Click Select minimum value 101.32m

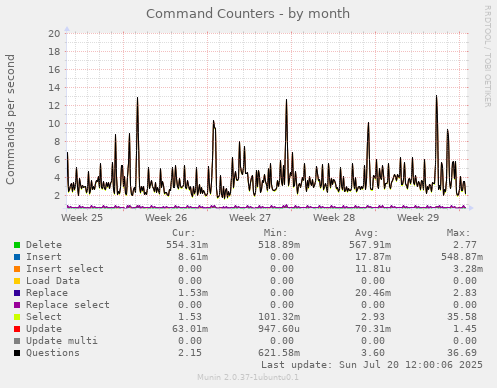(x=279, y=317)
